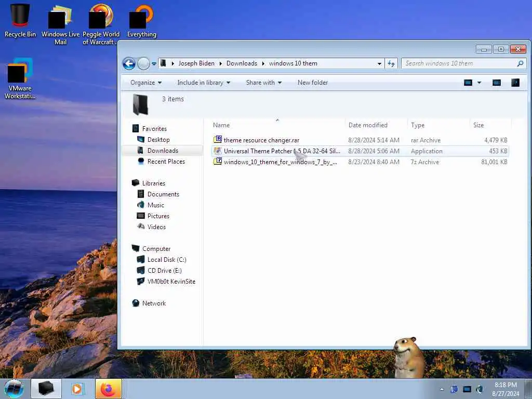Click Windows Live Mail desktop icon
The image size is (532, 399).
pos(60,24)
